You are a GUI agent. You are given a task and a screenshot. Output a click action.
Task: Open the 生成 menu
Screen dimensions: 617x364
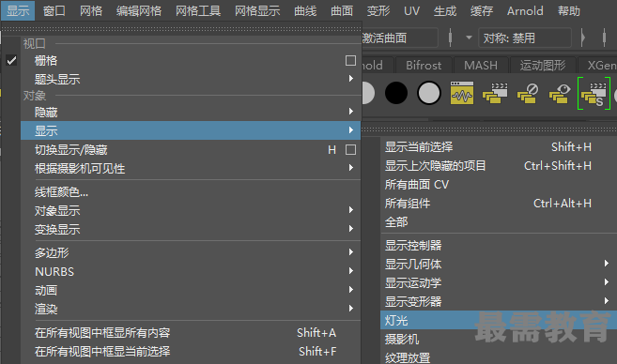[445, 10]
